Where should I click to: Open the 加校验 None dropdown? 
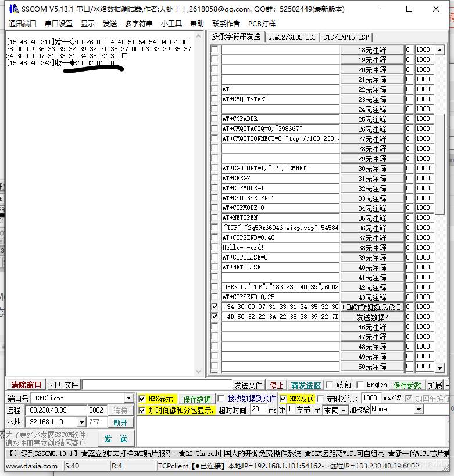click(x=419, y=410)
